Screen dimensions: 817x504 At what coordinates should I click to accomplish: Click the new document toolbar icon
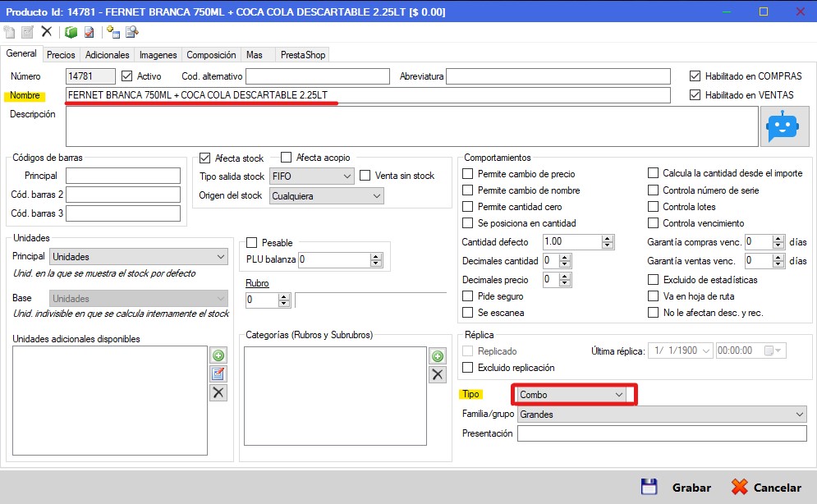click(9, 32)
